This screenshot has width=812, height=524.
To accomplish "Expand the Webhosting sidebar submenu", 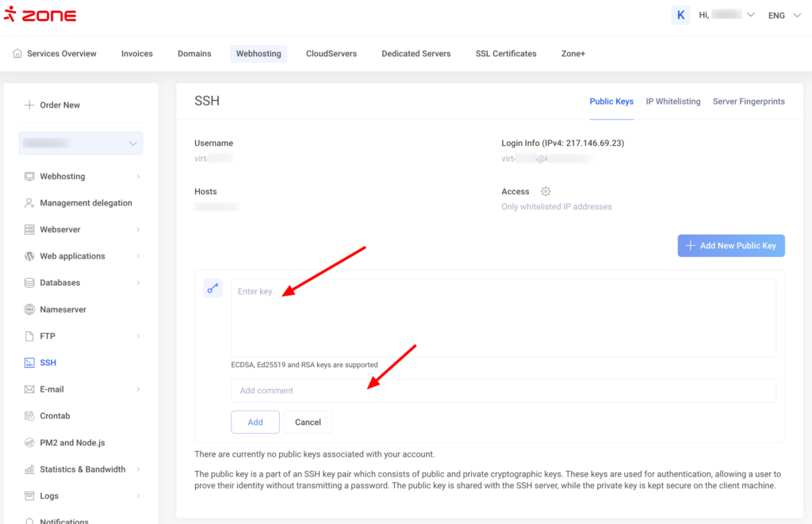I will [x=138, y=177].
